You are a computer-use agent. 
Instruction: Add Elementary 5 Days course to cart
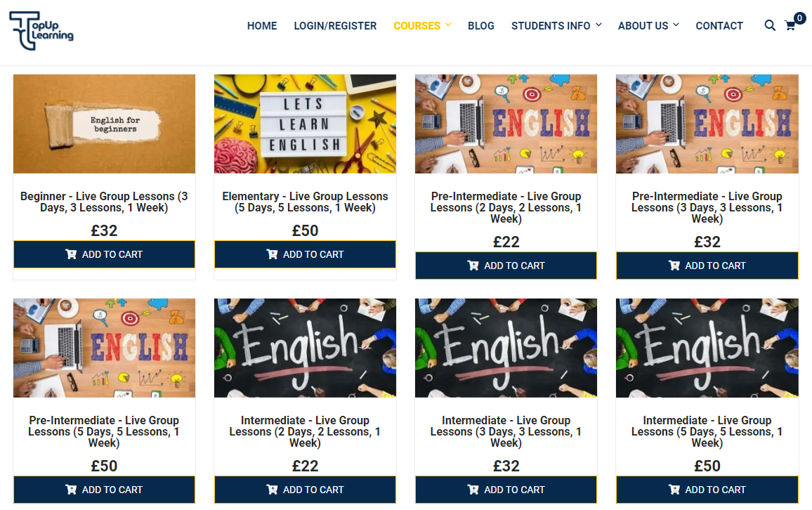pyautogui.click(x=305, y=254)
